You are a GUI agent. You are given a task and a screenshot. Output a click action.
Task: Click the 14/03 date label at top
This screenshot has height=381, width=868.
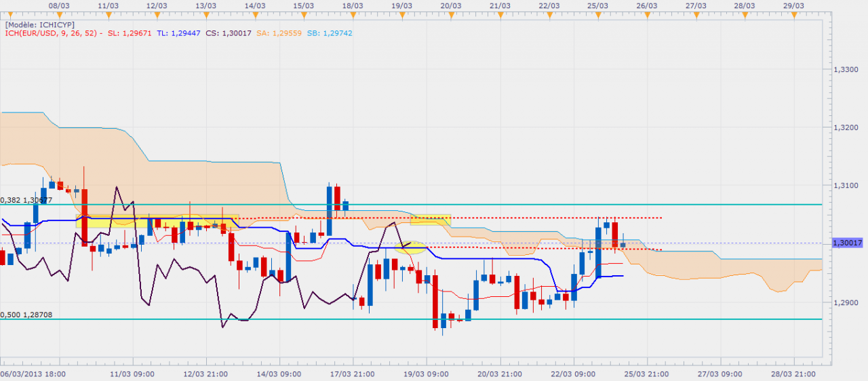pyautogui.click(x=255, y=5)
